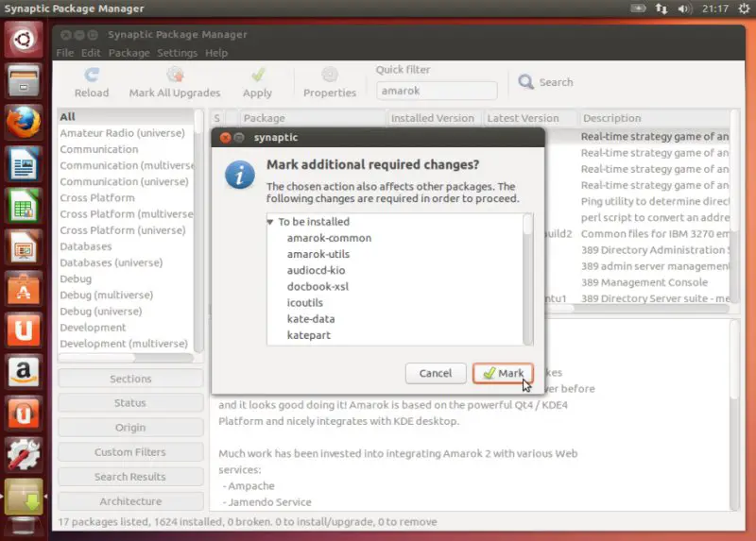Click the dialog package list scrollbar
Screen dimensions: 756x541
click(528, 279)
